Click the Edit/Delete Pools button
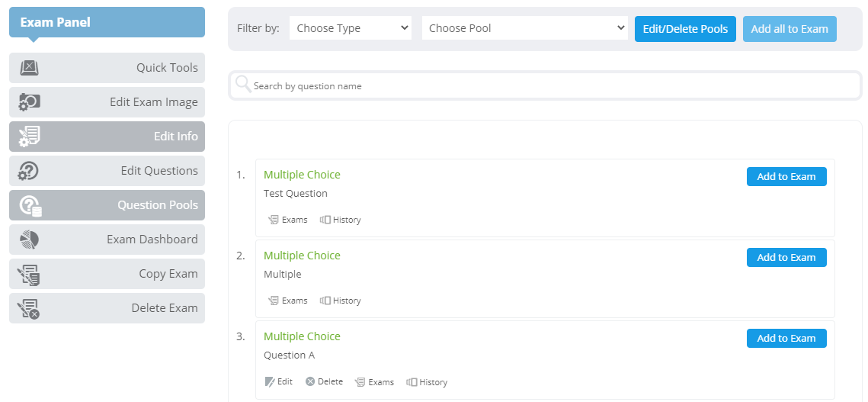Image resolution: width=868 pixels, height=402 pixels. coord(685,29)
